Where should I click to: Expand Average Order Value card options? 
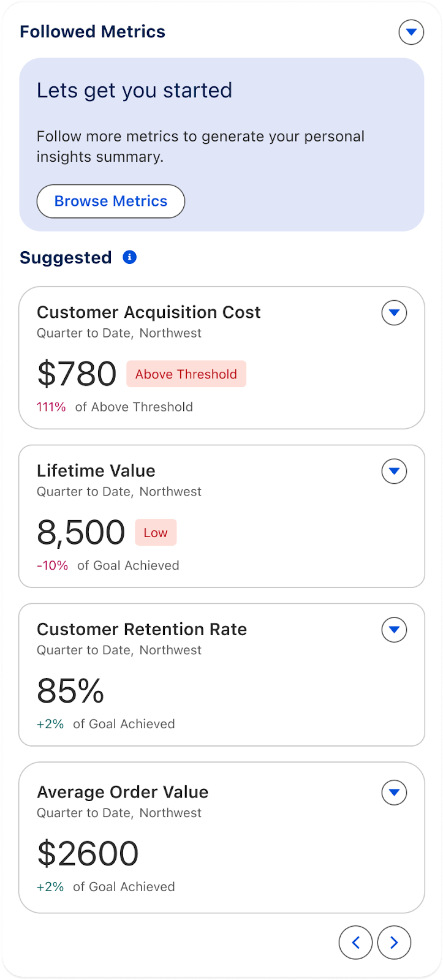(x=394, y=793)
